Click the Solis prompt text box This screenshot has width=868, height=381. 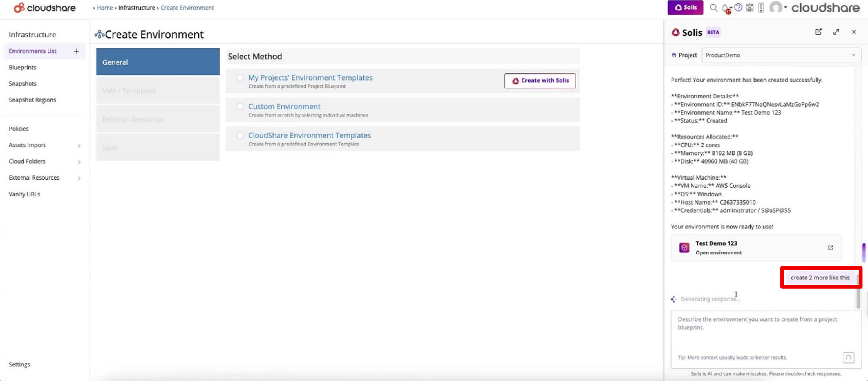tap(766, 339)
